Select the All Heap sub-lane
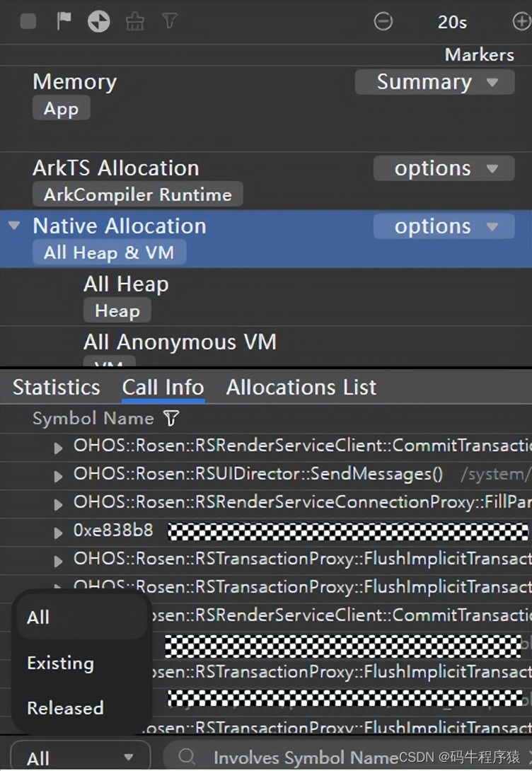This screenshot has height=771, width=532. coord(126,284)
